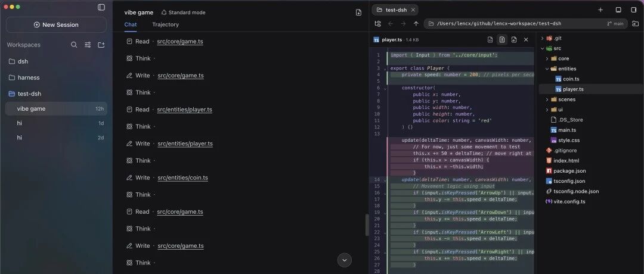Switch to the Chat tab
Image resolution: width=644 pixels, height=274 pixels.
click(x=131, y=24)
